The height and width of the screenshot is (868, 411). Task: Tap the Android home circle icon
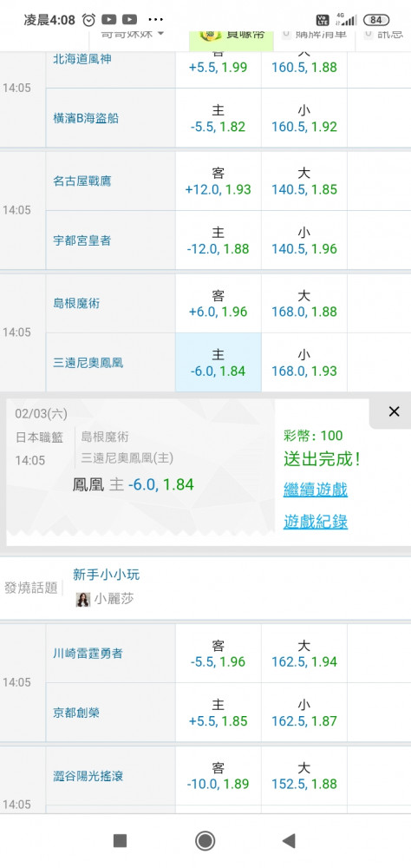(205, 841)
